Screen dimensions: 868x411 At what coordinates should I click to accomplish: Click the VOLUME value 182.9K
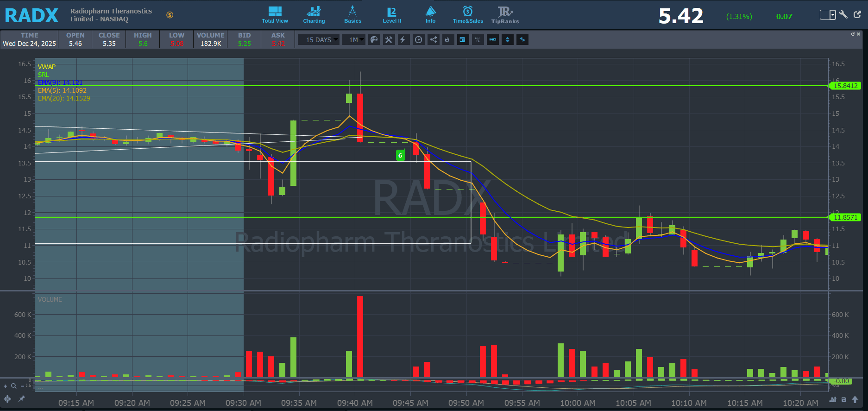tap(211, 44)
